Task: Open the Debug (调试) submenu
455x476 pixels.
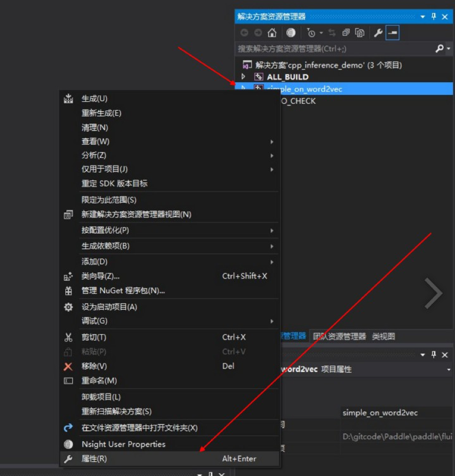Action: pos(170,321)
